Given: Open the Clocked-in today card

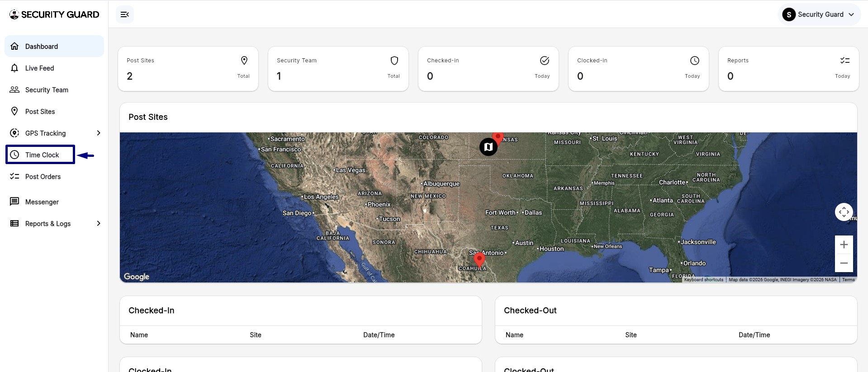Looking at the screenshot, I should tap(639, 69).
